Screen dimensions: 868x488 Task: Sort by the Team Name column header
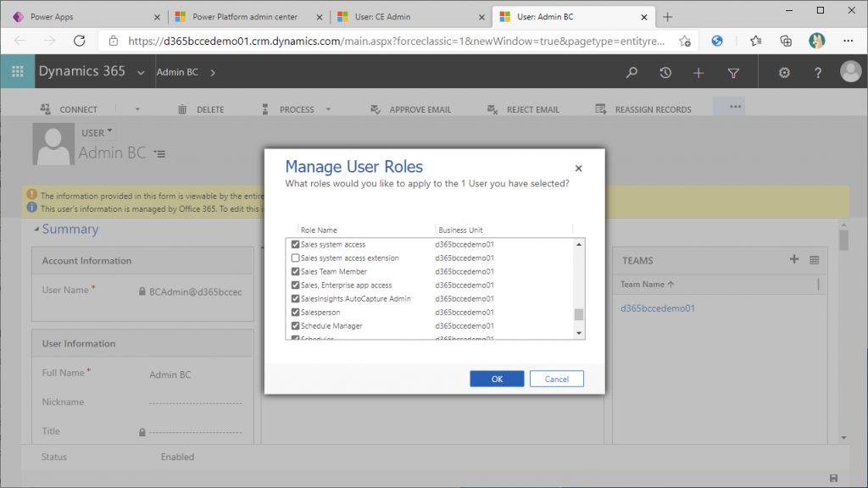[x=647, y=285]
